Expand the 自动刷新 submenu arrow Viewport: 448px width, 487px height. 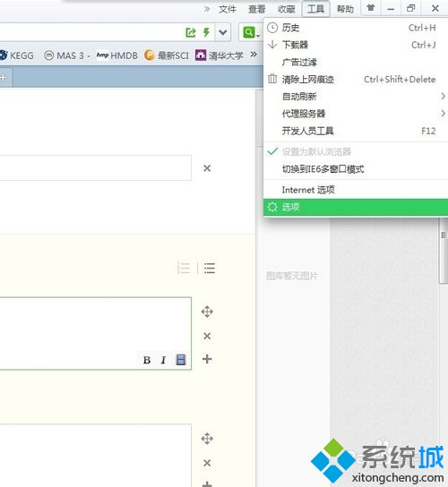pyautogui.click(x=443, y=97)
